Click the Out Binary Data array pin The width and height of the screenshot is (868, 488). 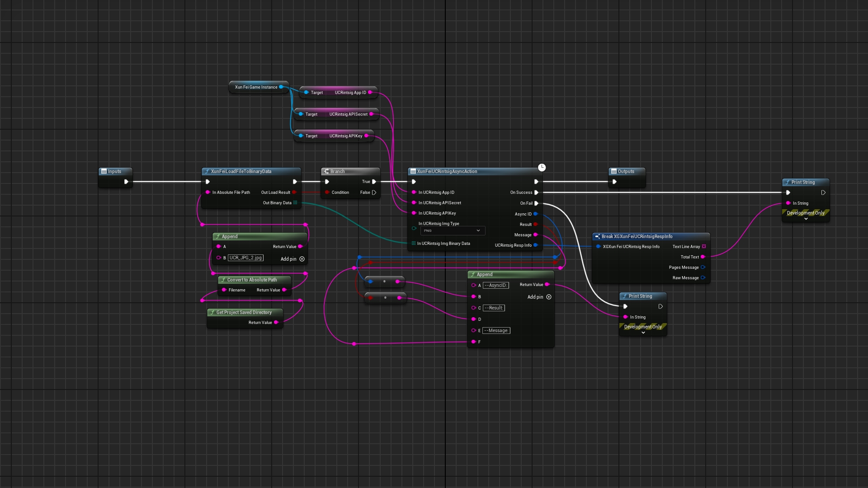pyautogui.click(x=295, y=203)
